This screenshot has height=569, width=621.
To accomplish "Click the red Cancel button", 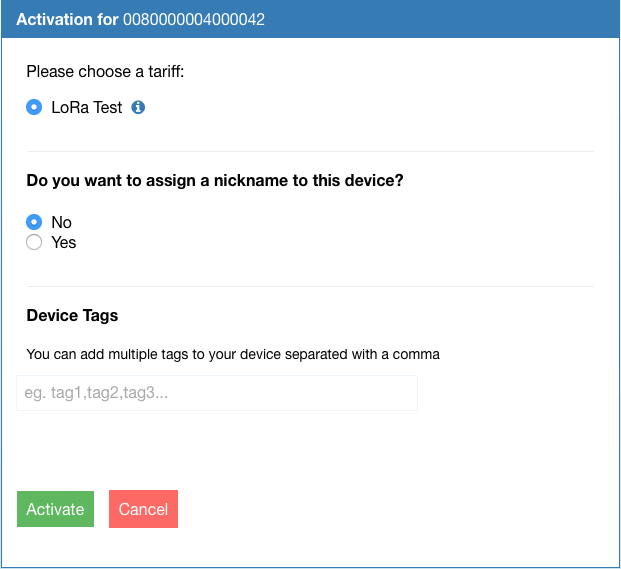I will (x=143, y=509).
